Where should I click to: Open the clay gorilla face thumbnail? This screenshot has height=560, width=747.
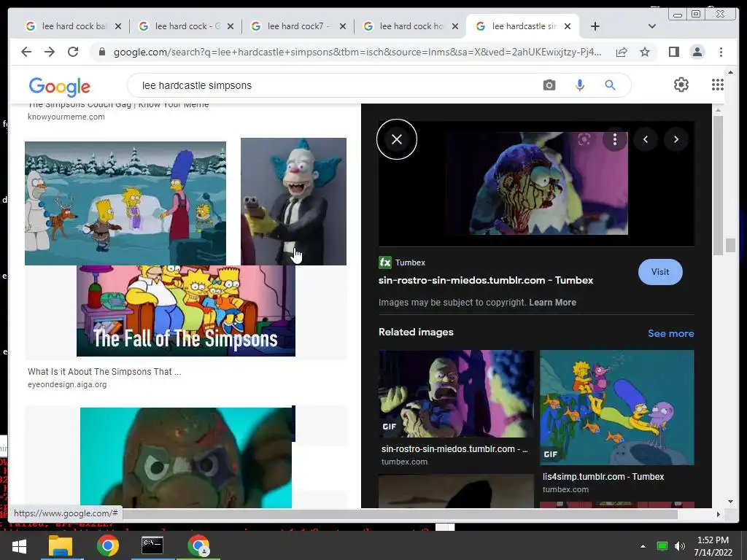point(186,458)
